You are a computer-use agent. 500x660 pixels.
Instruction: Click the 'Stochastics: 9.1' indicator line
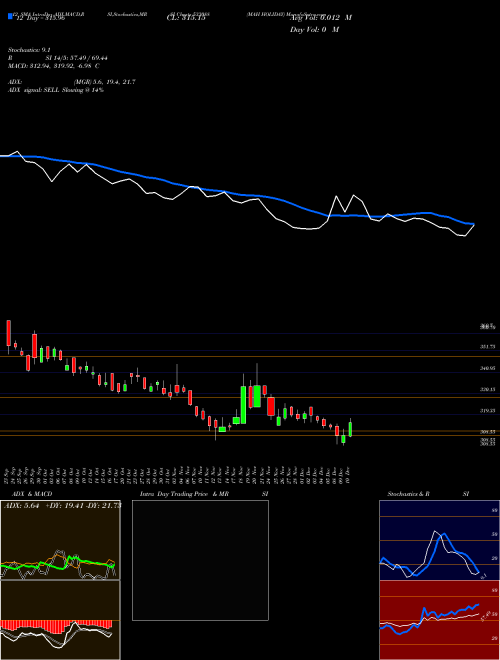click(x=29, y=50)
